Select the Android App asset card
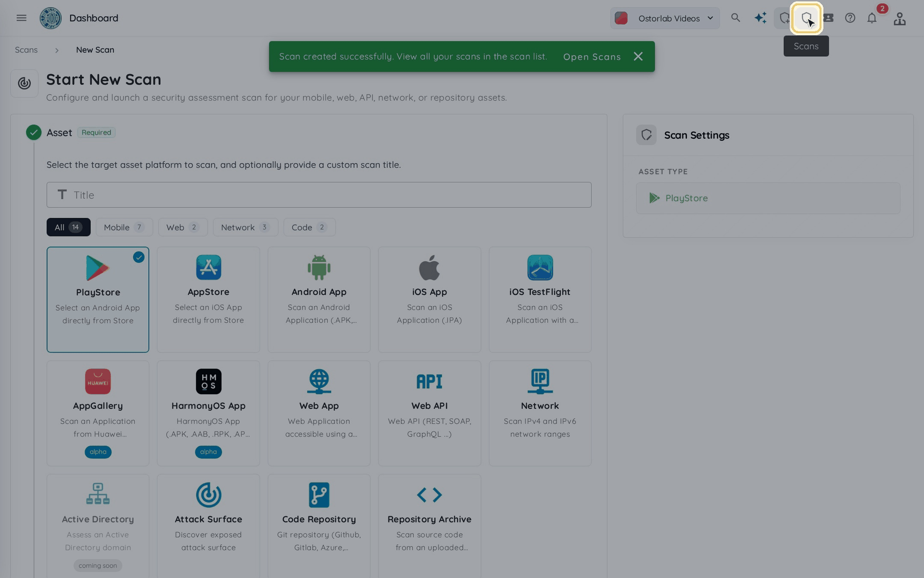Screen dimensions: 924x578 pos(319,300)
